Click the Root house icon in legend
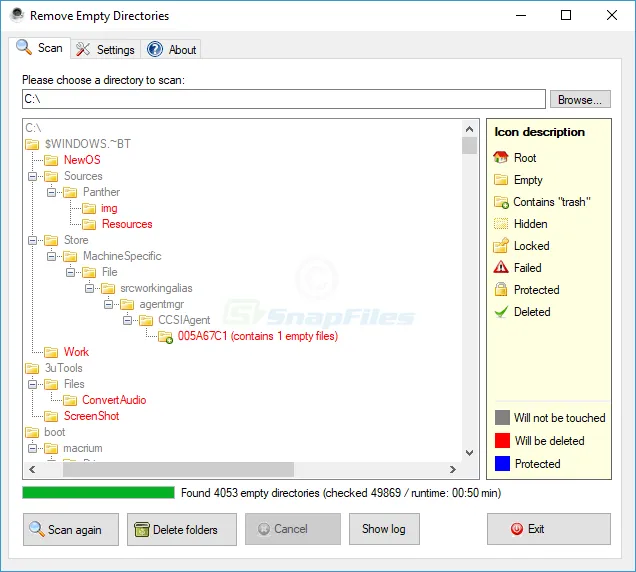The image size is (636, 572). [x=501, y=157]
